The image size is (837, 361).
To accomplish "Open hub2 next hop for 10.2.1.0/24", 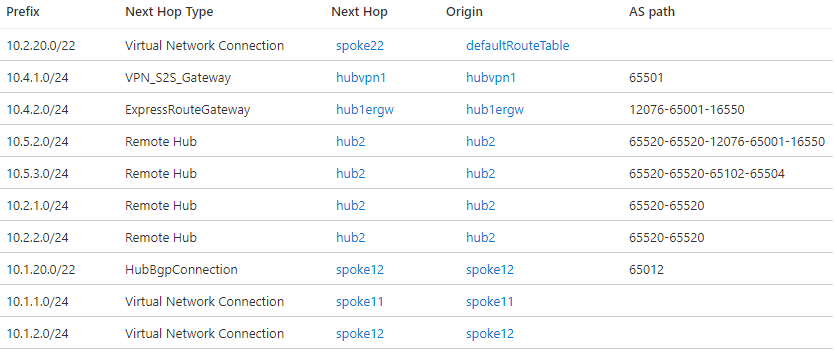I will (351, 206).
